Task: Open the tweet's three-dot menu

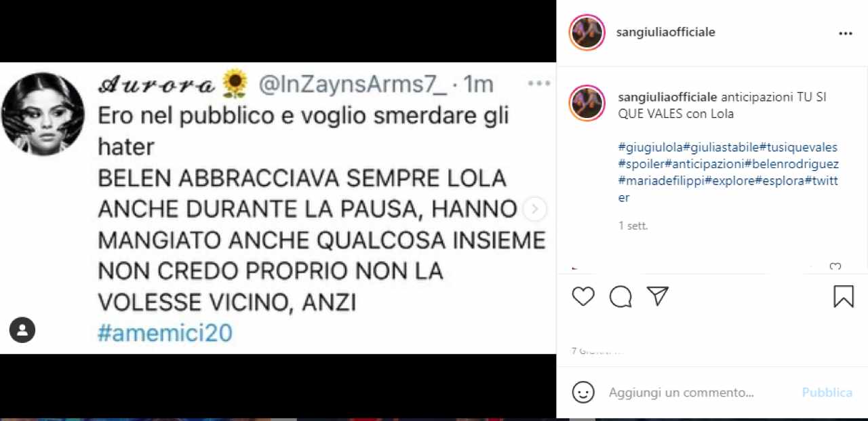Action: 539,83
